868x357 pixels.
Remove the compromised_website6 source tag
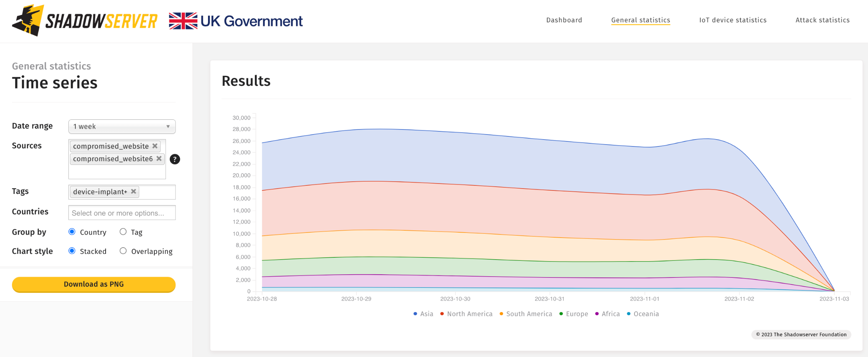(x=159, y=158)
